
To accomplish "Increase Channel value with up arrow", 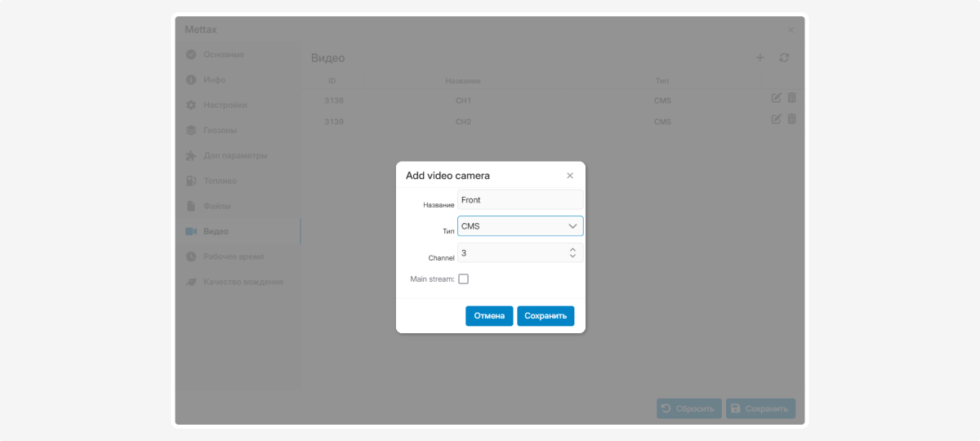I will pos(572,250).
